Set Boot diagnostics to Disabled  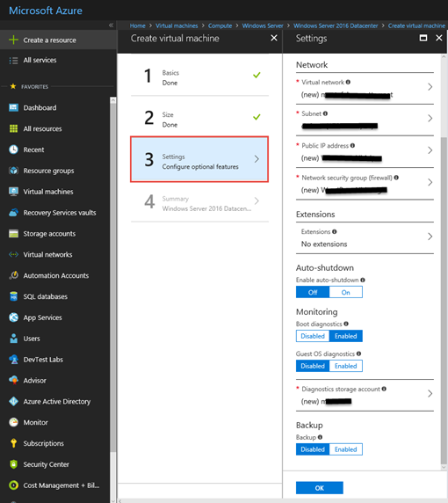(313, 336)
